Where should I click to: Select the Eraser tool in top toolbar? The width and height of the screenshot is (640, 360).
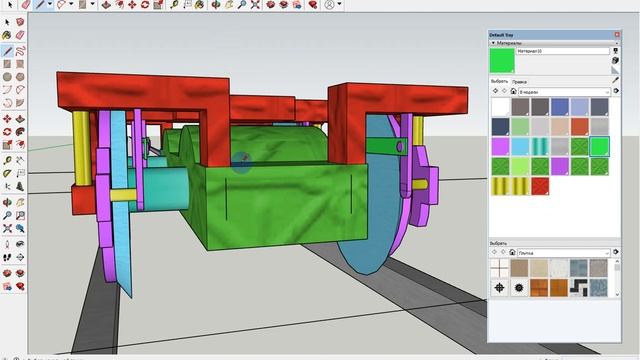tap(26, 4)
